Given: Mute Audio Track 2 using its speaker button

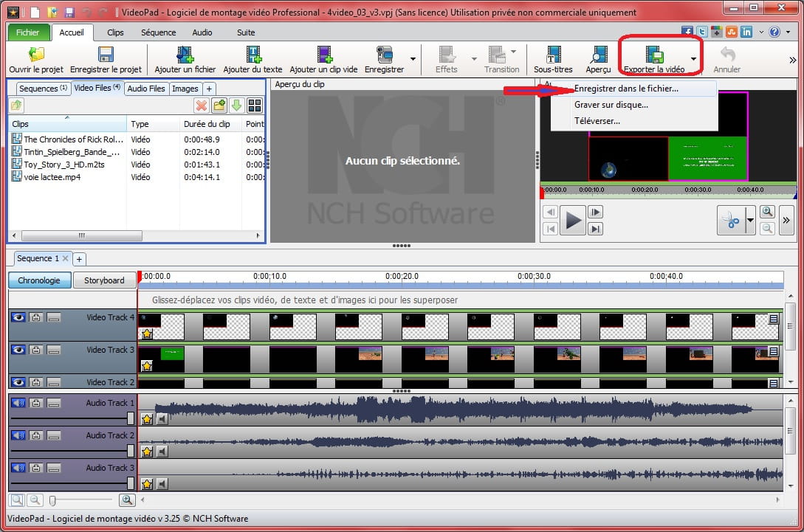Looking at the screenshot, I should point(18,435).
